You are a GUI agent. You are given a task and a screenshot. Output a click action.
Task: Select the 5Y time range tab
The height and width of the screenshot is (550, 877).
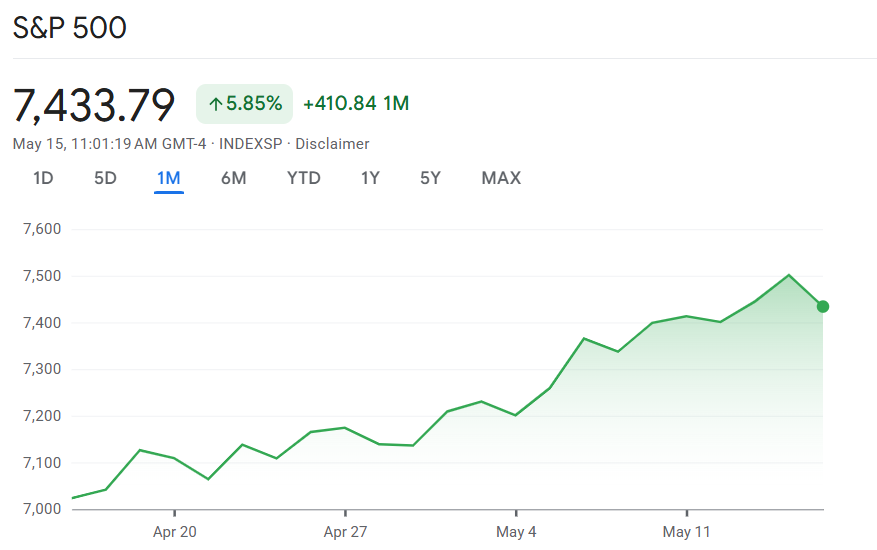[430, 178]
